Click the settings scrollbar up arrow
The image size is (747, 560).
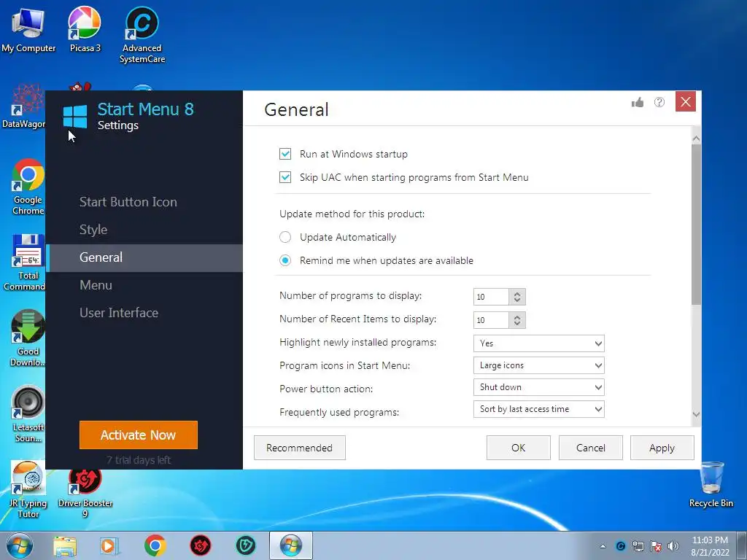(696, 139)
